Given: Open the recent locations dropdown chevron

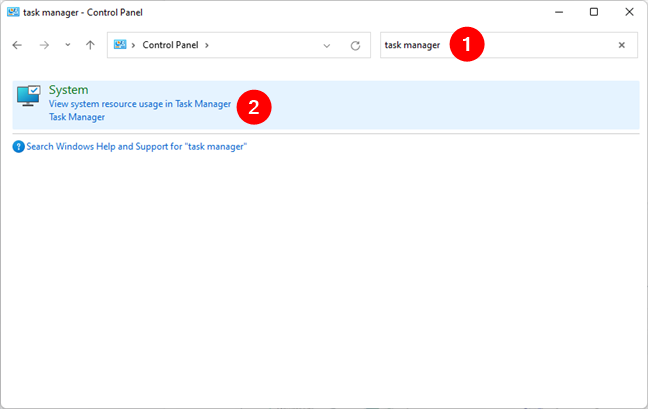Looking at the screenshot, I should point(68,45).
